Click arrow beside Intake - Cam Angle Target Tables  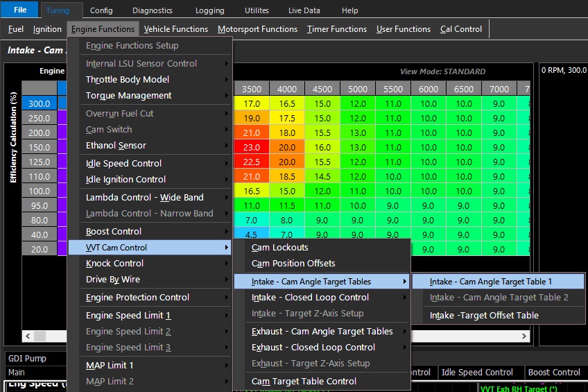[x=405, y=282]
